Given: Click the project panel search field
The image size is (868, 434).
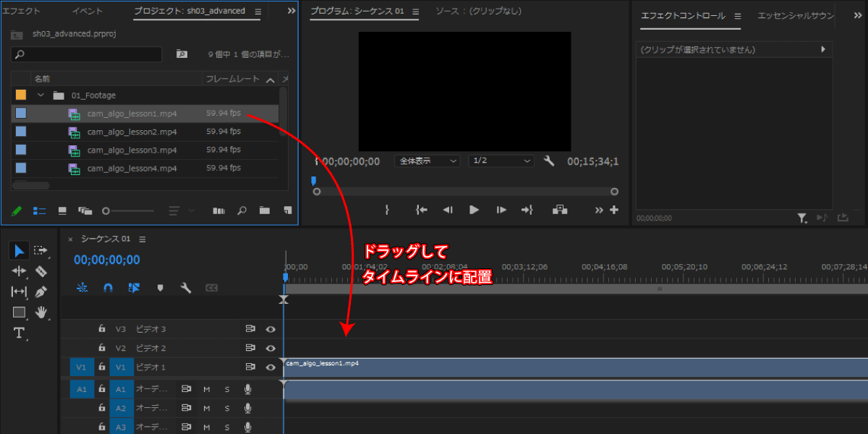Looking at the screenshot, I should tap(87, 54).
